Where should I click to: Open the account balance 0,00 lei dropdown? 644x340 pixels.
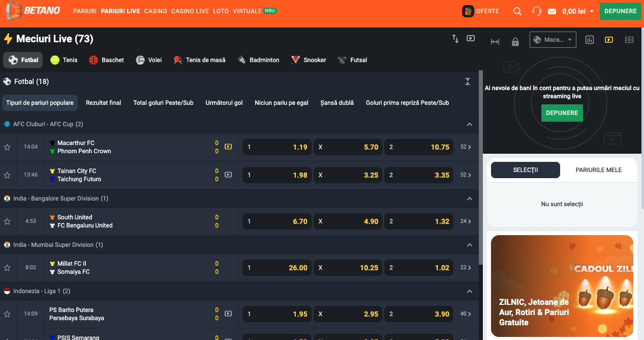[x=578, y=11]
